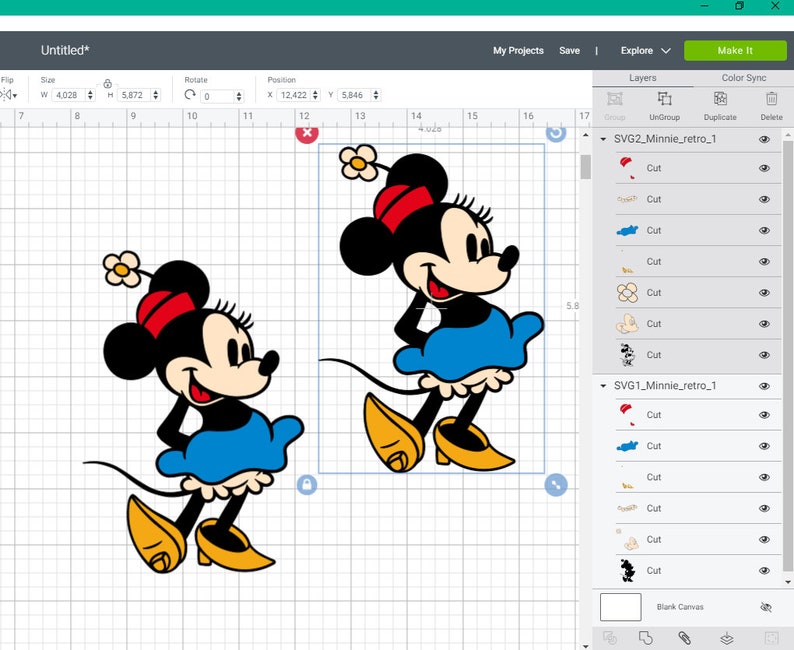Open My Projects
This screenshot has width=794, height=650.
pyautogui.click(x=518, y=51)
